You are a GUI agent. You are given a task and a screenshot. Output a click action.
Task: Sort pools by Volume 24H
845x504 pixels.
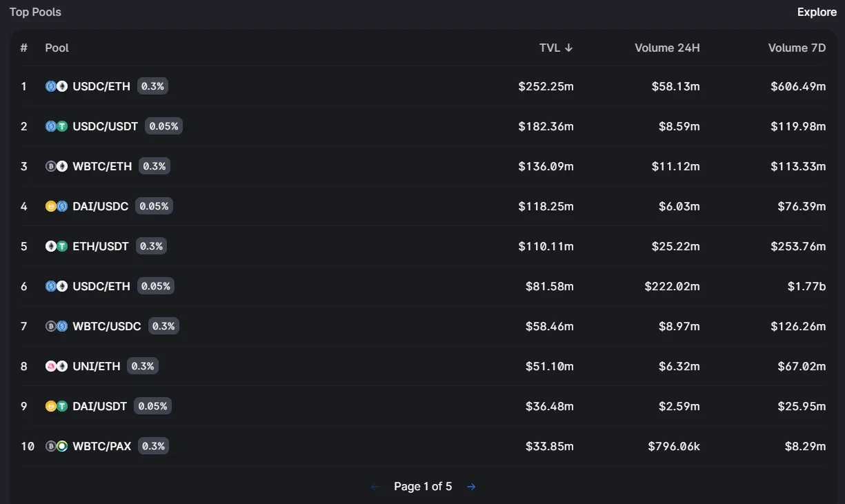[x=667, y=48]
